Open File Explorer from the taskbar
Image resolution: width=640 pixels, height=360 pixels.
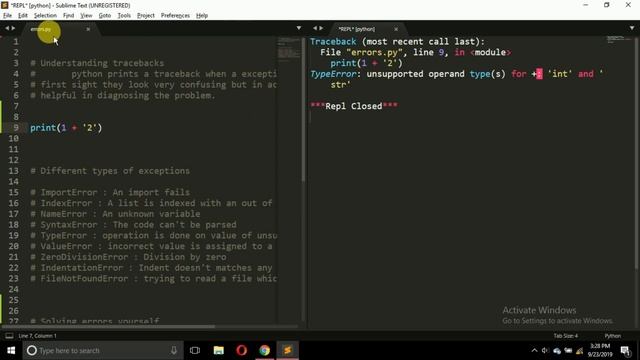click(x=219, y=350)
